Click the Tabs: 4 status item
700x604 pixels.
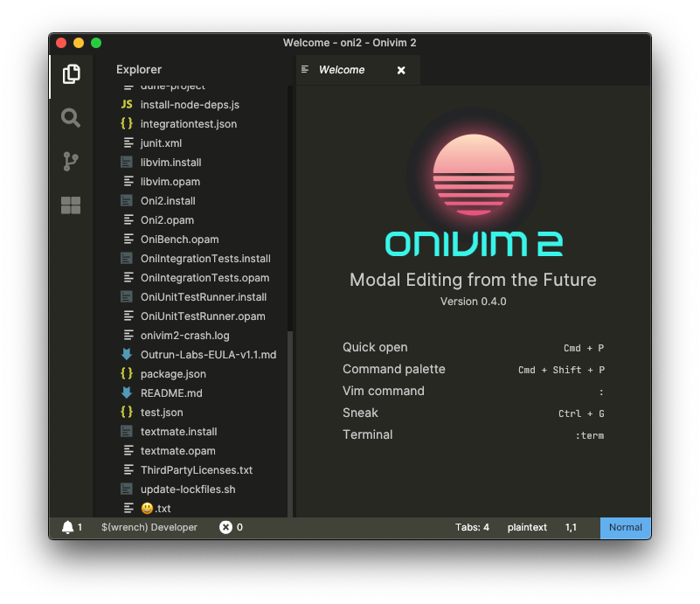[473, 528]
